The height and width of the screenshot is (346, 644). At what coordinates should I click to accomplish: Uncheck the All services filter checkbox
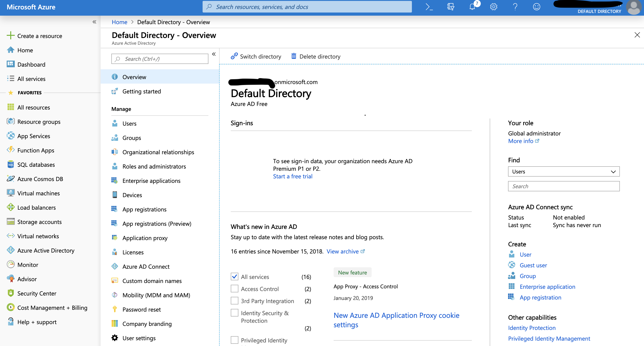235,276
